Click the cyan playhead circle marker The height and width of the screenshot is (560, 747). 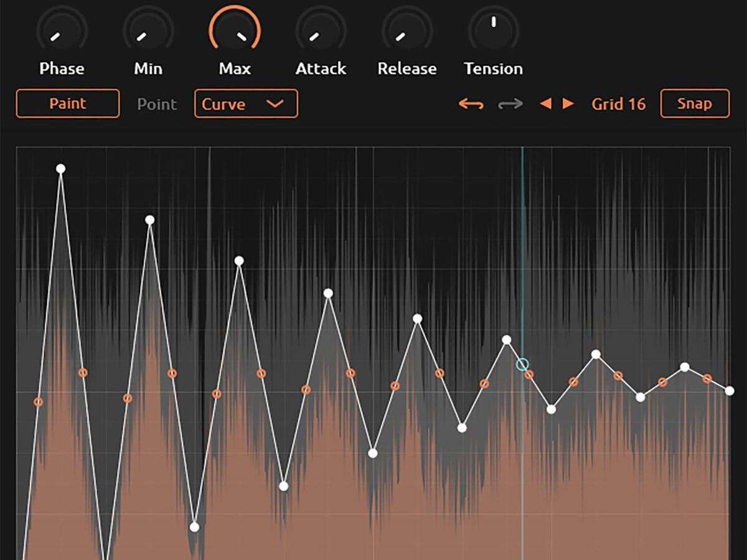[x=522, y=365]
